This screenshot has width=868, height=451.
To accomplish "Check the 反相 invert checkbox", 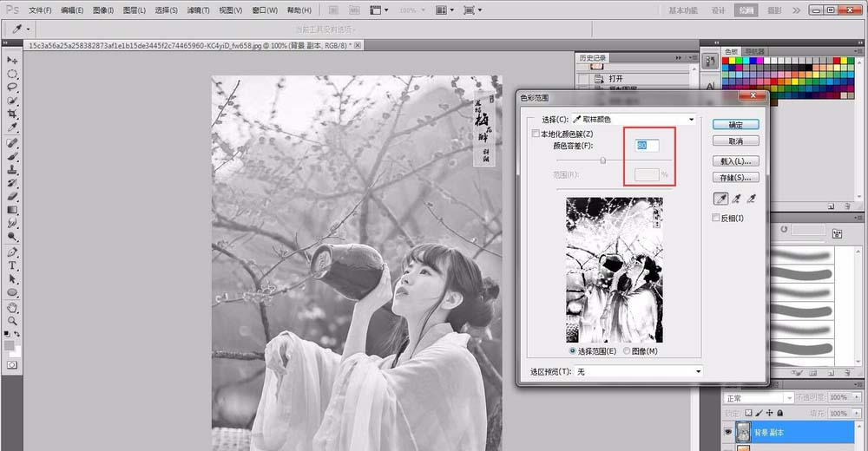I will coord(715,219).
